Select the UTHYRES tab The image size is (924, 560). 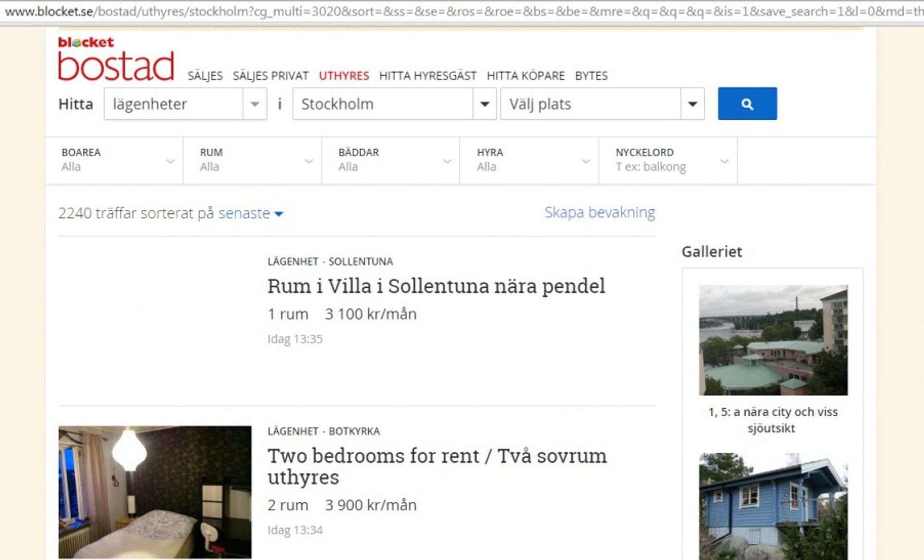point(344,76)
